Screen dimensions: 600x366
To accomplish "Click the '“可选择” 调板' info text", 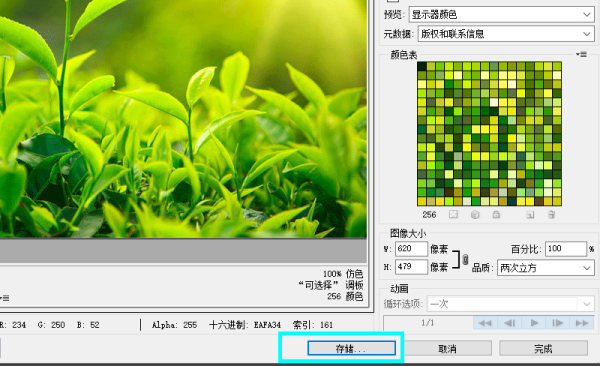I will click(x=331, y=285).
